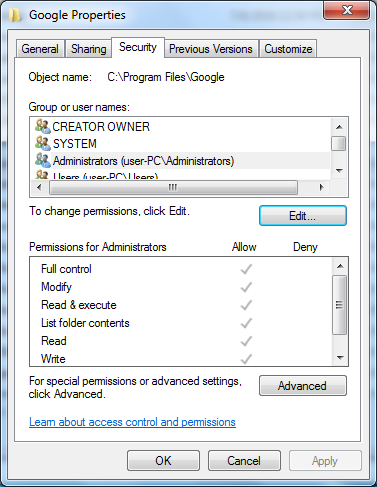Click the Write permission row
The image size is (377, 487).
click(181, 358)
